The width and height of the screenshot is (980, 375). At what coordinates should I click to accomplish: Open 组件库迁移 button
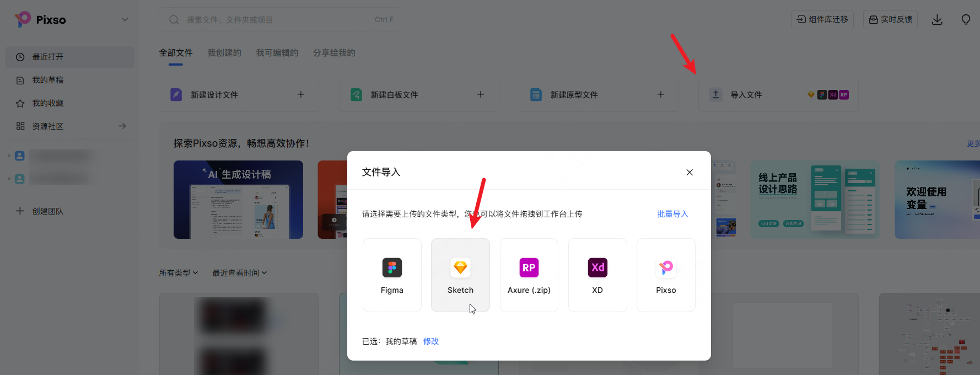click(x=822, y=19)
